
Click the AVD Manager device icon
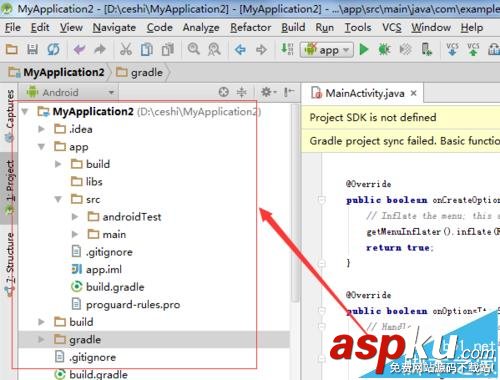pyautogui.click(x=426, y=49)
